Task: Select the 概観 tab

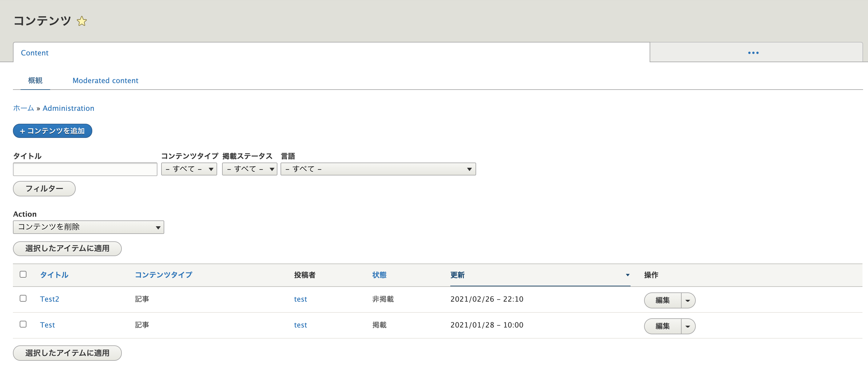Action: tap(35, 80)
